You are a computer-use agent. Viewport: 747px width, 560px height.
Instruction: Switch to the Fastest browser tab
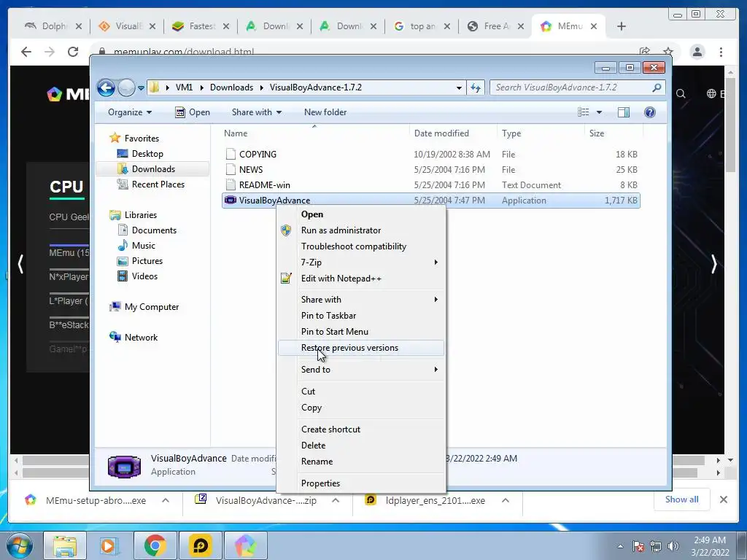(200, 26)
